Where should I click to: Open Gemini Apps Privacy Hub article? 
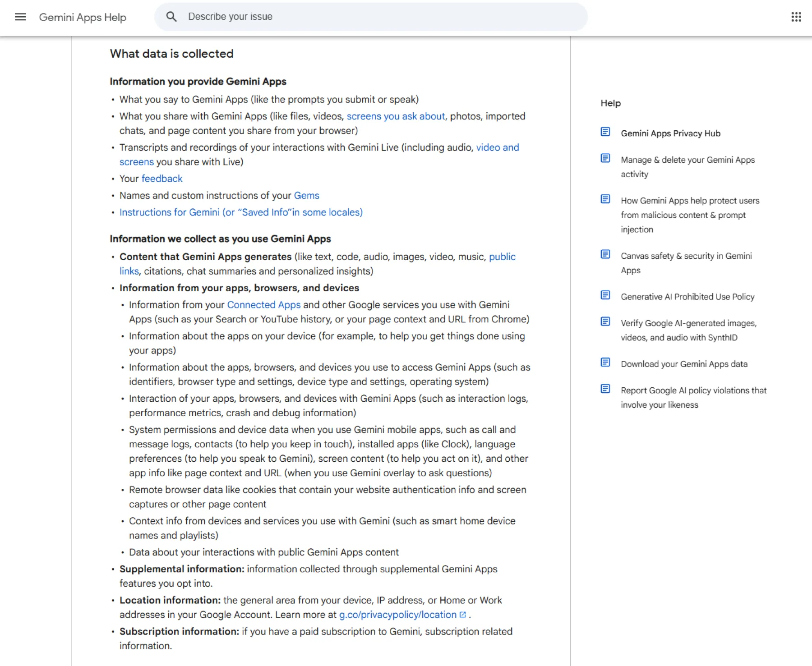point(670,133)
